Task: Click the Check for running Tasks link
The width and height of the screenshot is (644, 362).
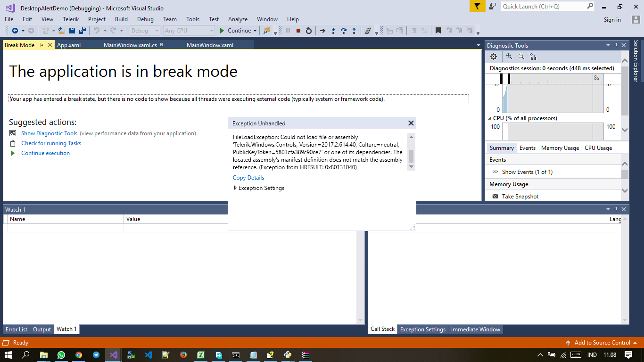Action: click(x=51, y=143)
